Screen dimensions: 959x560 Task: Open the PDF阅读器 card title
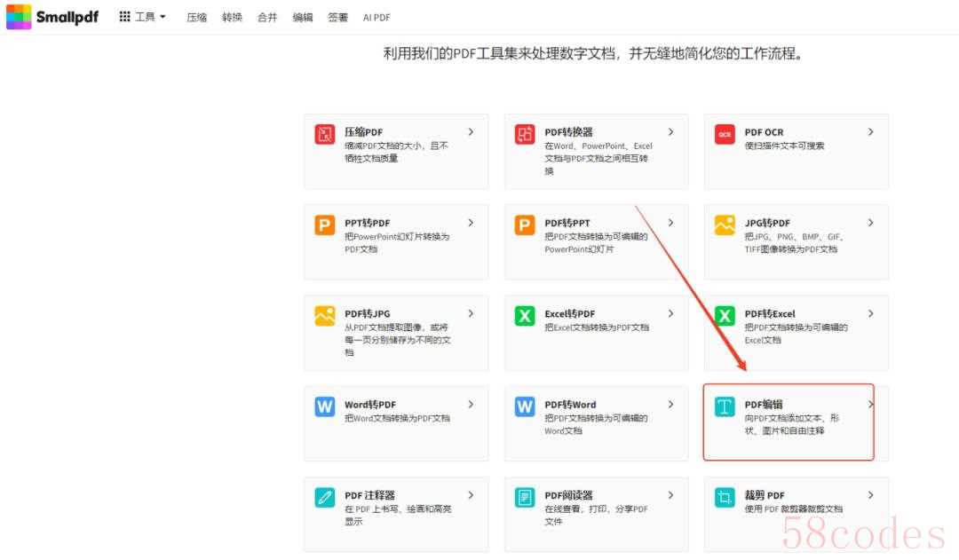[x=568, y=495]
